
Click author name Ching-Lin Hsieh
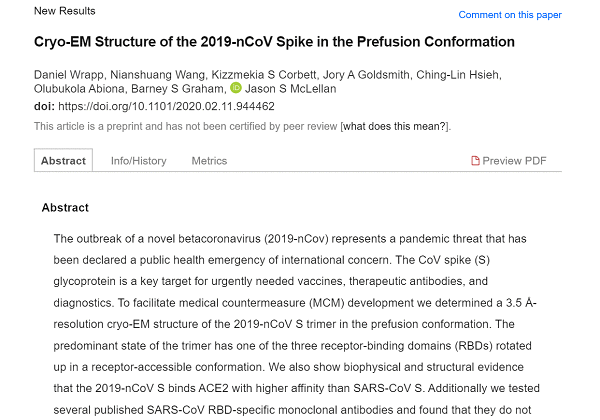(458, 75)
